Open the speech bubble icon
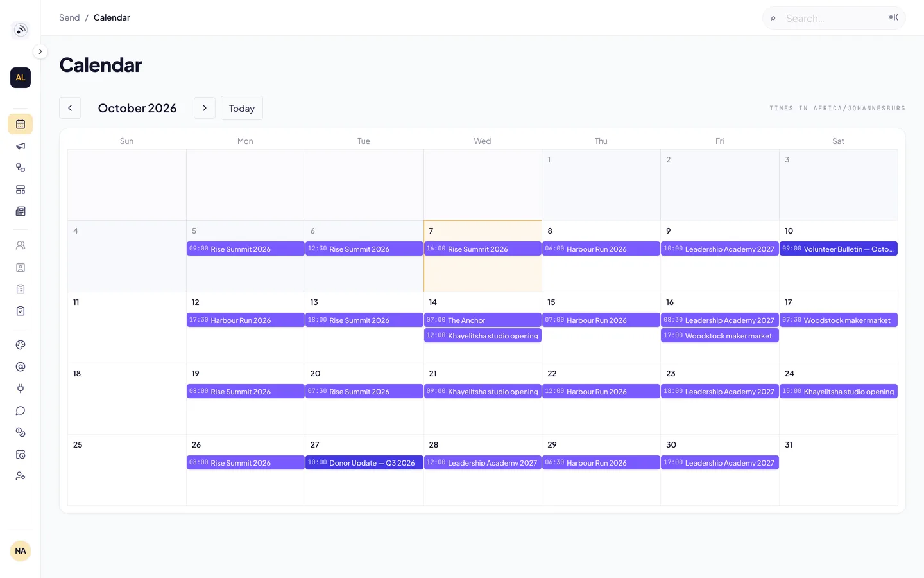The height and width of the screenshot is (578, 924). point(21,410)
